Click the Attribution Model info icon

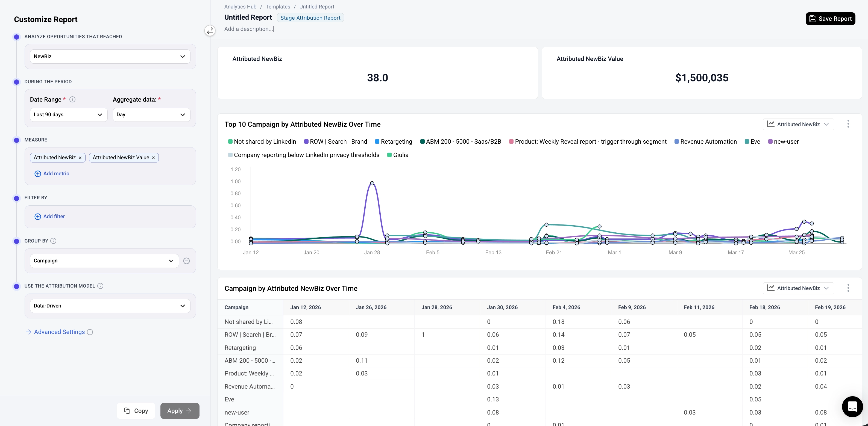pos(100,286)
